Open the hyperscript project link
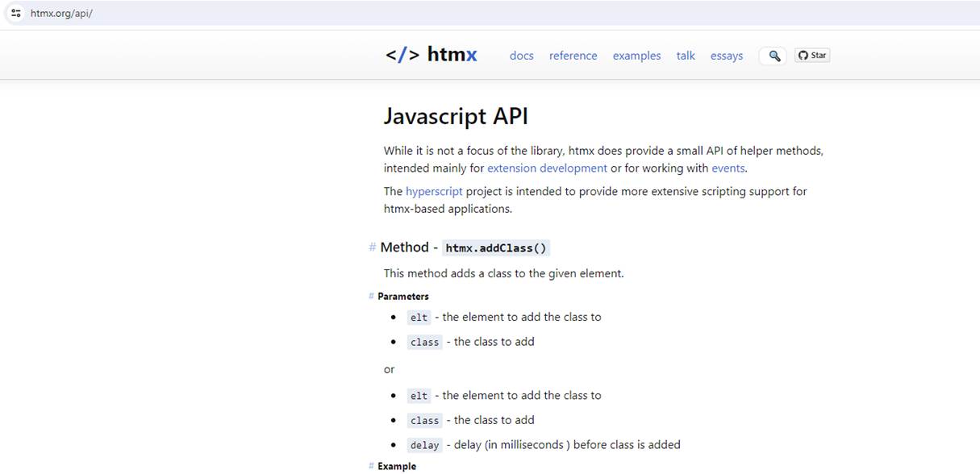The image size is (980, 474). (x=434, y=192)
